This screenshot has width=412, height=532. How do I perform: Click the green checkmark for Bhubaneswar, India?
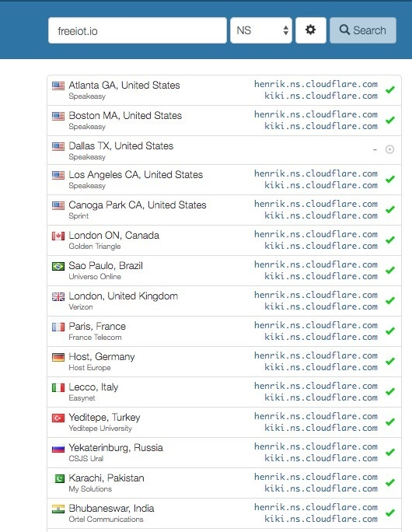pos(390,513)
